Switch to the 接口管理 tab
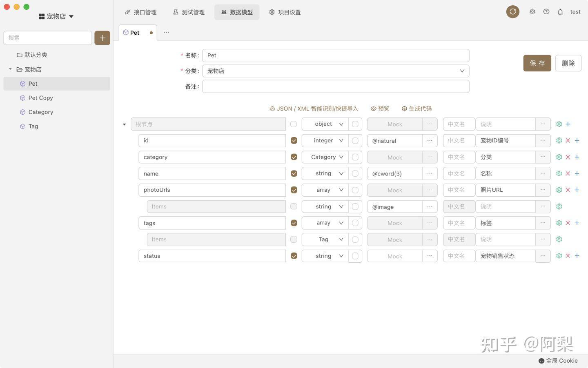588x368 pixels. (140, 12)
